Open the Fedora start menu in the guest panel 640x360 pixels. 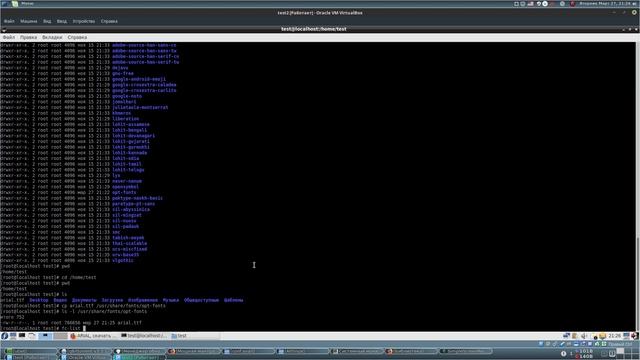click(4, 336)
